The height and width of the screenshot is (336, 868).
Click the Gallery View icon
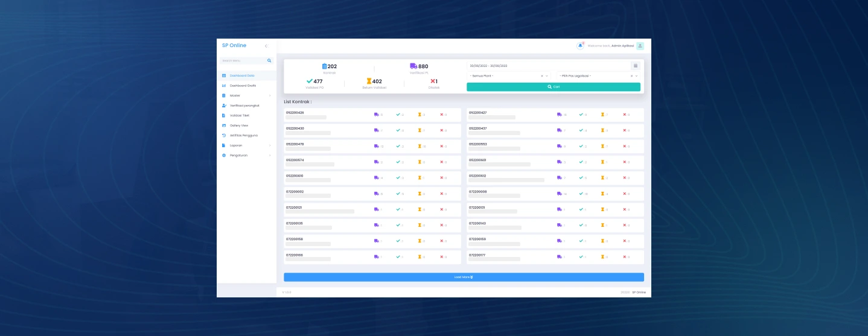tap(224, 125)
